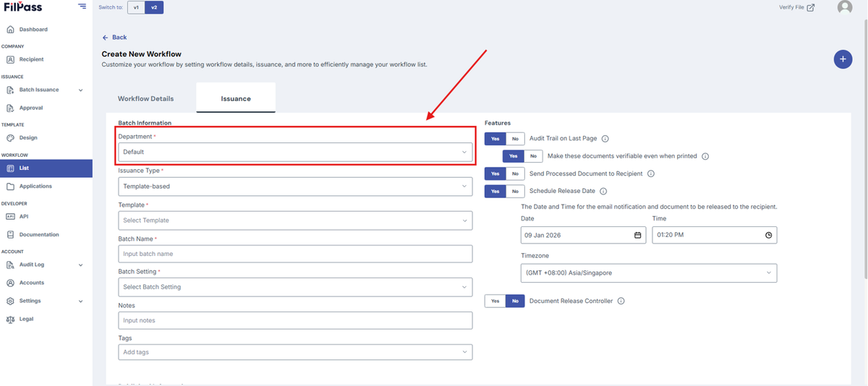Open the calendar picker in Date field
The width and height of the screenshot is (868, 386).
pos(638,235)
